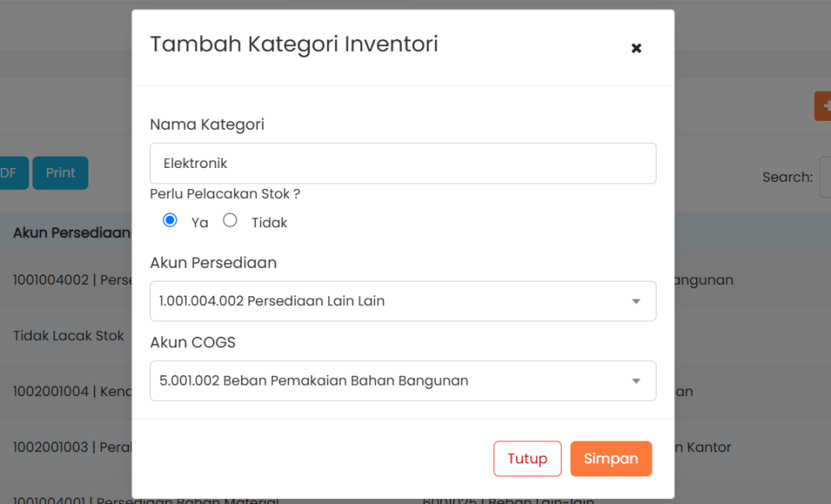Expand the Akun Persediaan dropdown arrow
The image size is (831, 504).
[x=636, y=301]
